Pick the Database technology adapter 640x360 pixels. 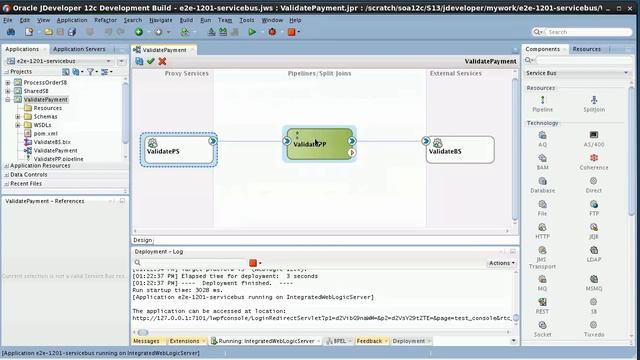click(x=542, y=185)
